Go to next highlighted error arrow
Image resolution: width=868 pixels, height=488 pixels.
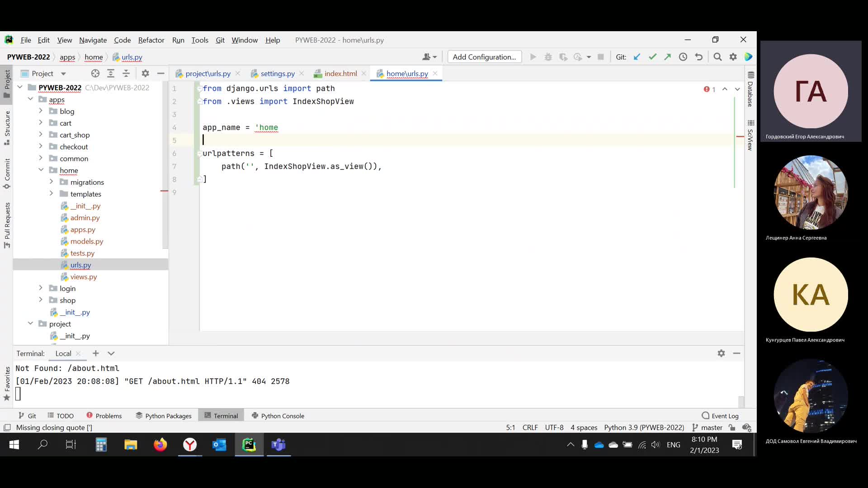737,89
